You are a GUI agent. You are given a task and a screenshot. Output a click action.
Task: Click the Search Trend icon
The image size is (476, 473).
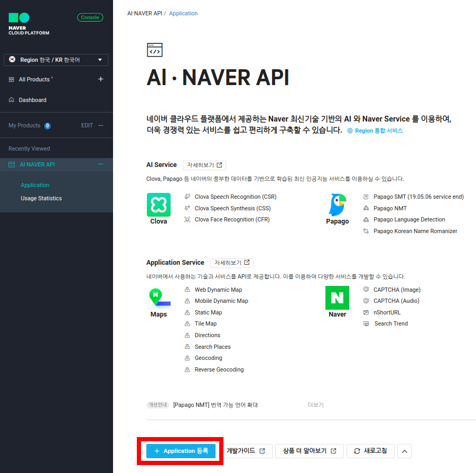[366, 323]
